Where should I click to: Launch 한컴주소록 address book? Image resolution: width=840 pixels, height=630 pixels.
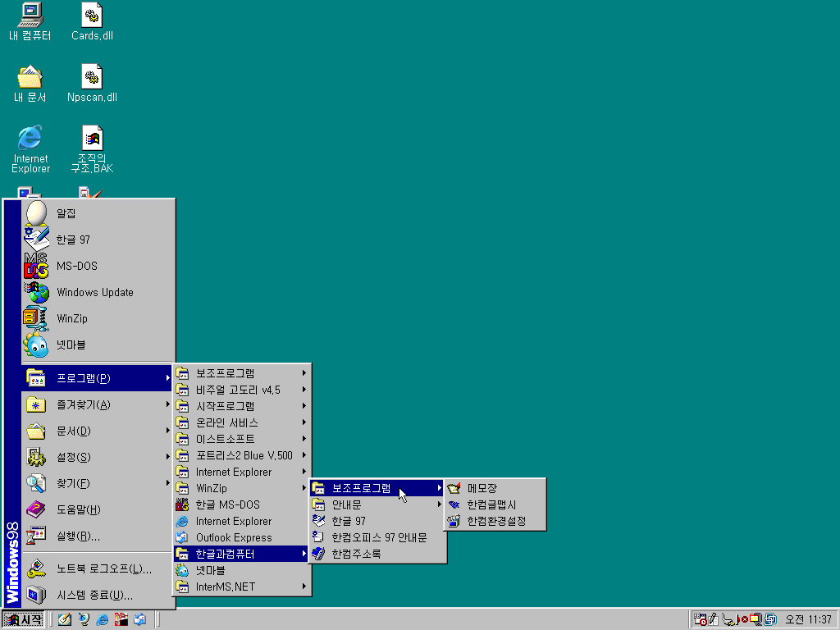pos(377,554)
